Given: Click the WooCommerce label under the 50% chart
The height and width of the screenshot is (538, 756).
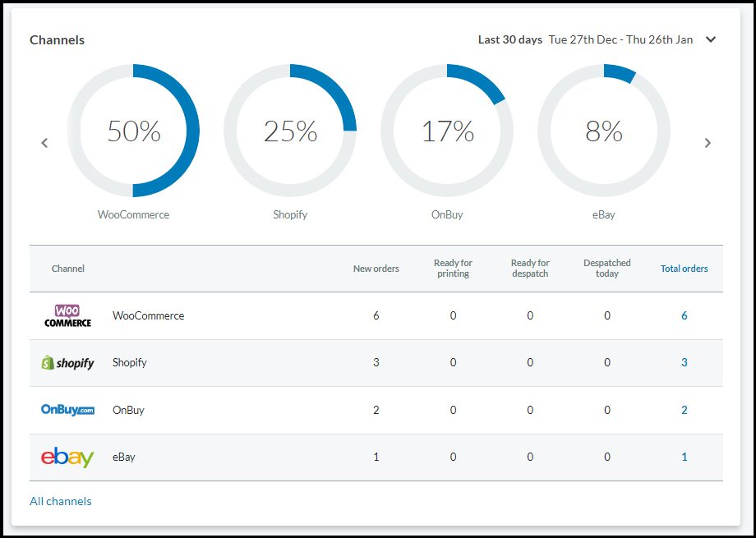Looking at the screenshot, I should [x=134, y=214].
